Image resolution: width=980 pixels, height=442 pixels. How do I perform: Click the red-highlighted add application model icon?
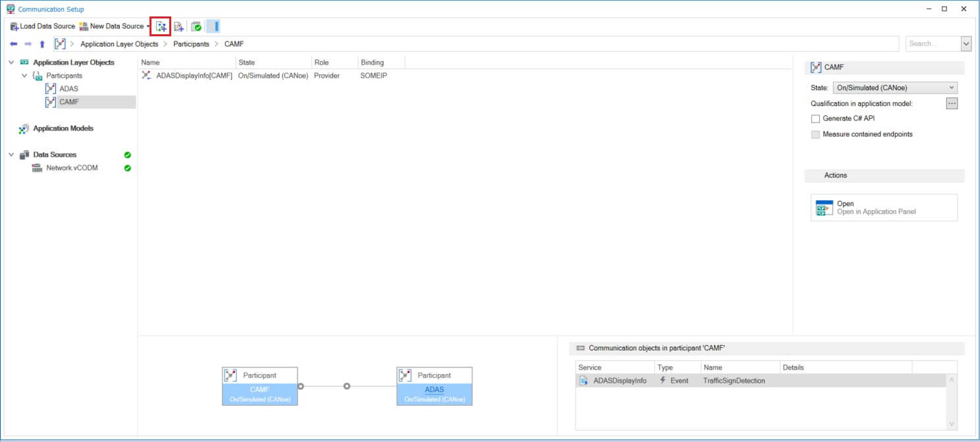click(161, 26)
